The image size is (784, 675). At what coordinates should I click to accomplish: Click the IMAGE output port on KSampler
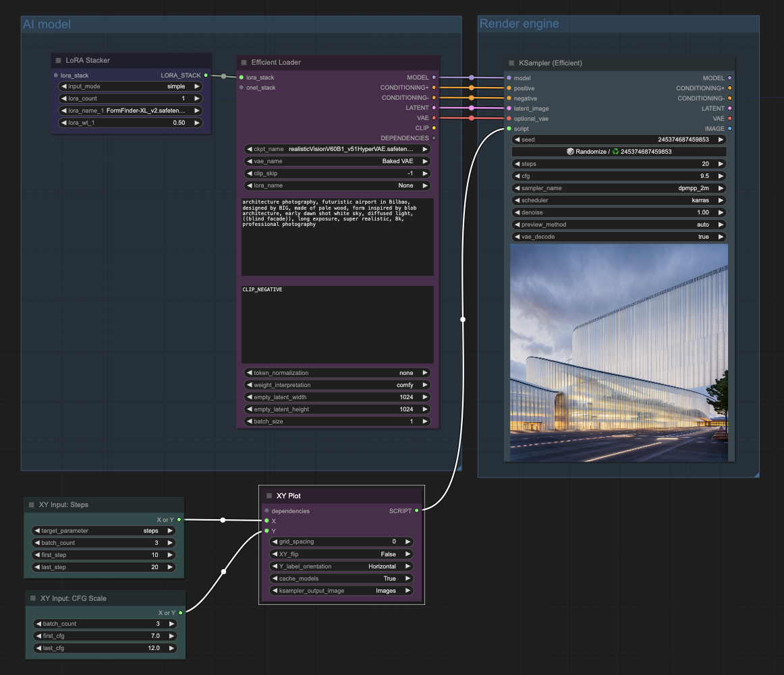[x=729, y=128]
